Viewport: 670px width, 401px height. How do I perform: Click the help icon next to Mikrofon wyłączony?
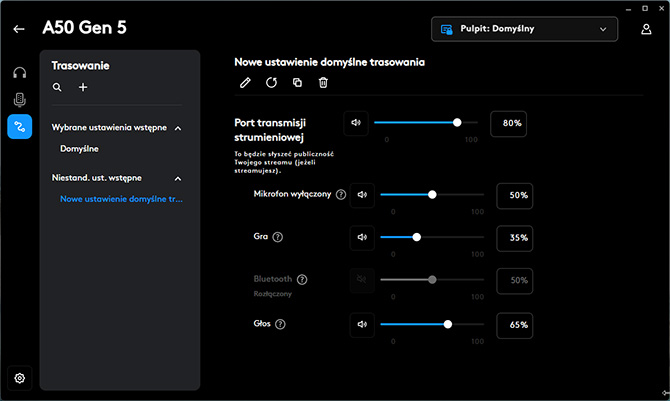pyautogui.click(x=341, y=195)
